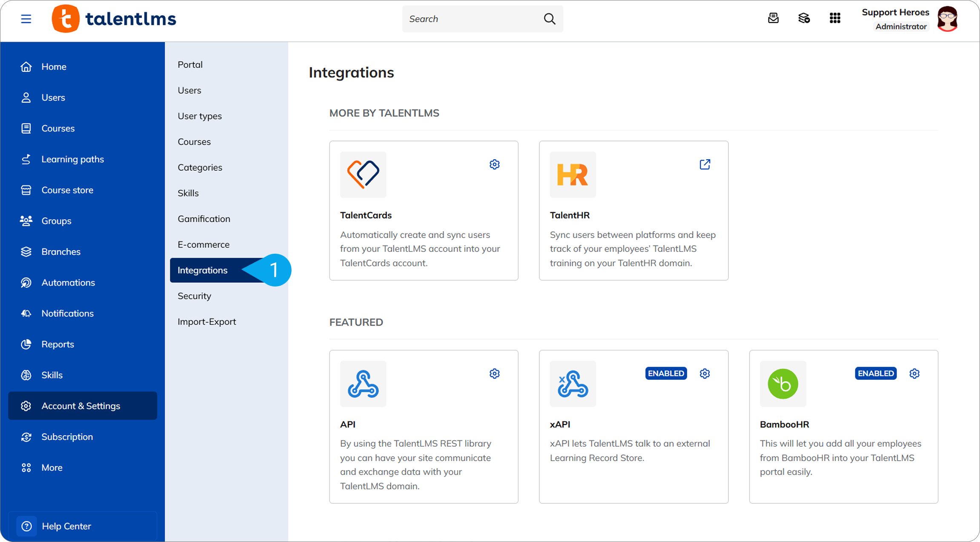The image size is (980, 542).
Task: Select Portal settings submenu
Action: [x=226, y=65]
